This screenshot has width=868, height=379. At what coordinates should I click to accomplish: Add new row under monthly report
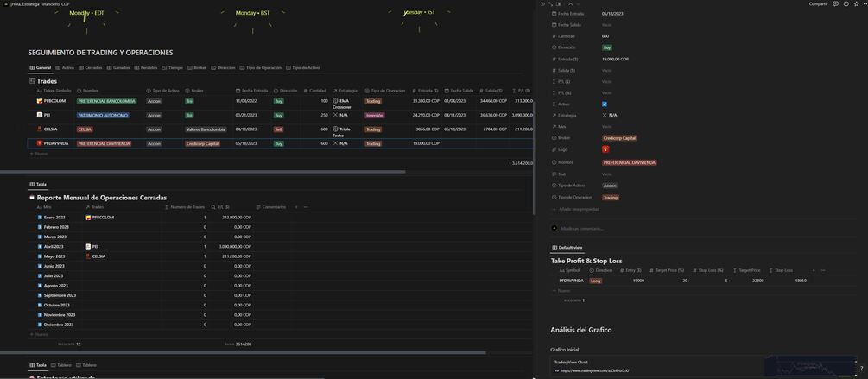tap(39, 334)
